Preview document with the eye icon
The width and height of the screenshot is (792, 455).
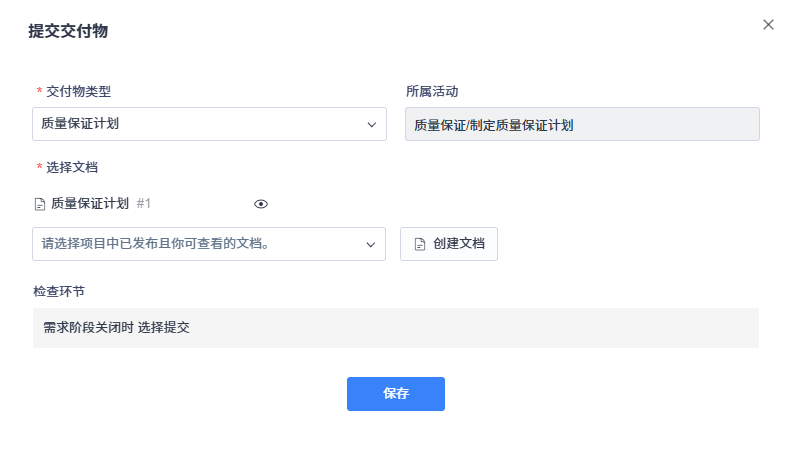(261, 204)
